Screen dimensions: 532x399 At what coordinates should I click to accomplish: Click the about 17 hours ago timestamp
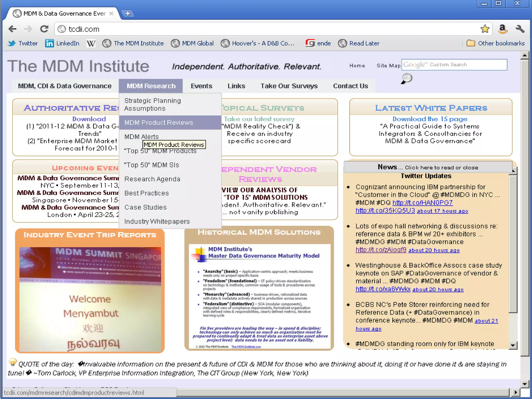coord(442,211)
